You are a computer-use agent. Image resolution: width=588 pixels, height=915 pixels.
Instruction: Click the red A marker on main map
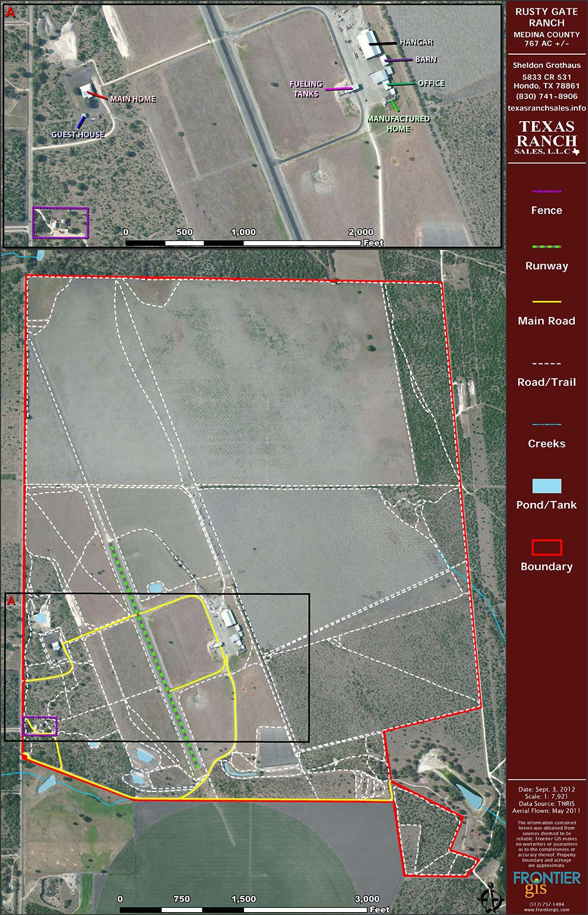11,601
